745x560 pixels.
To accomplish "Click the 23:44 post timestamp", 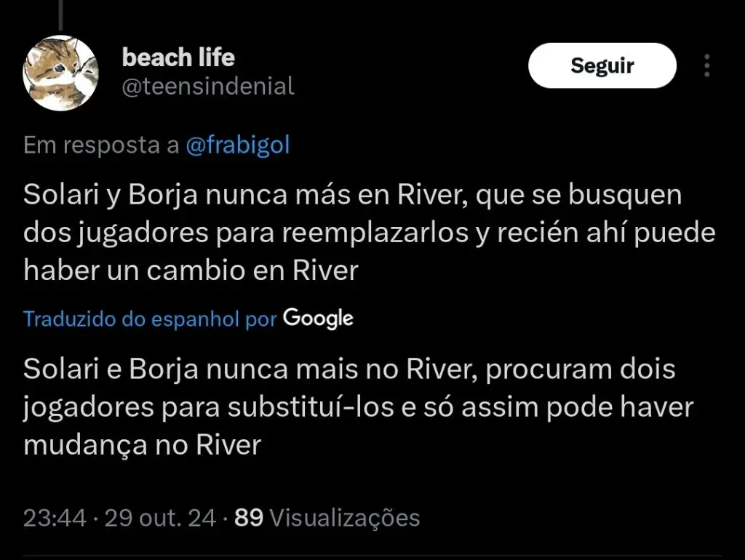I will (x=55, y=518).
